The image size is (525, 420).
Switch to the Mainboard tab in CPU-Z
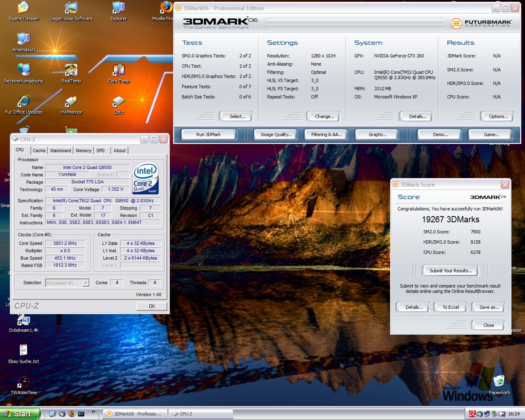point(61,151)
